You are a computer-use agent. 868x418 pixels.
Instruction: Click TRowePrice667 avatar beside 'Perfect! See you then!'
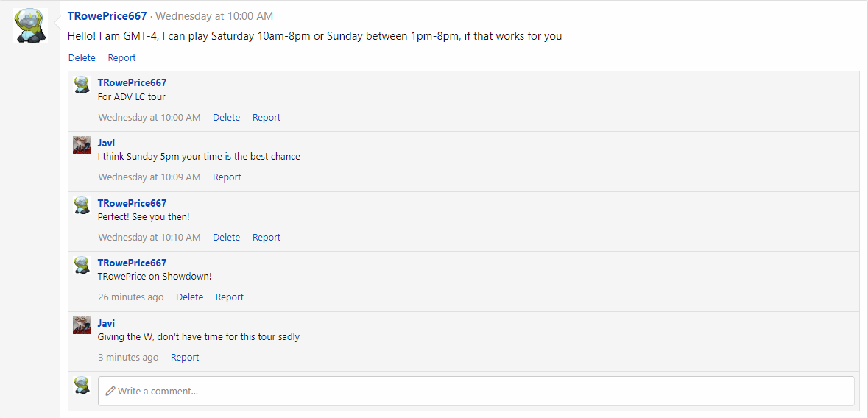pyautogui.click(x=82, y=205)
